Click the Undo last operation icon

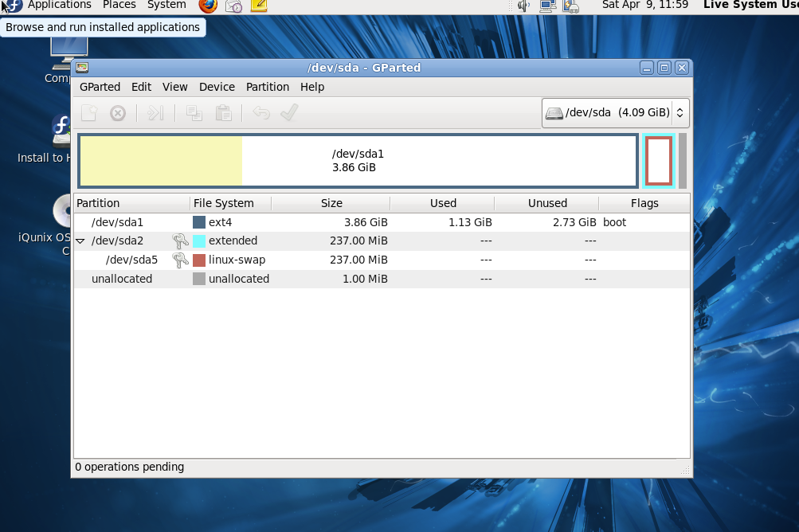261,113
